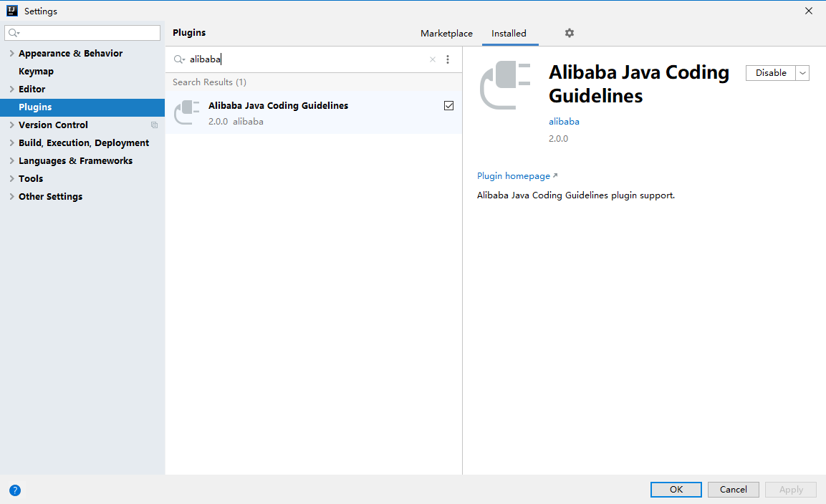Click the alibaba vendor link
This screenshot has height=504, width=826.
(x=564, y=121)
